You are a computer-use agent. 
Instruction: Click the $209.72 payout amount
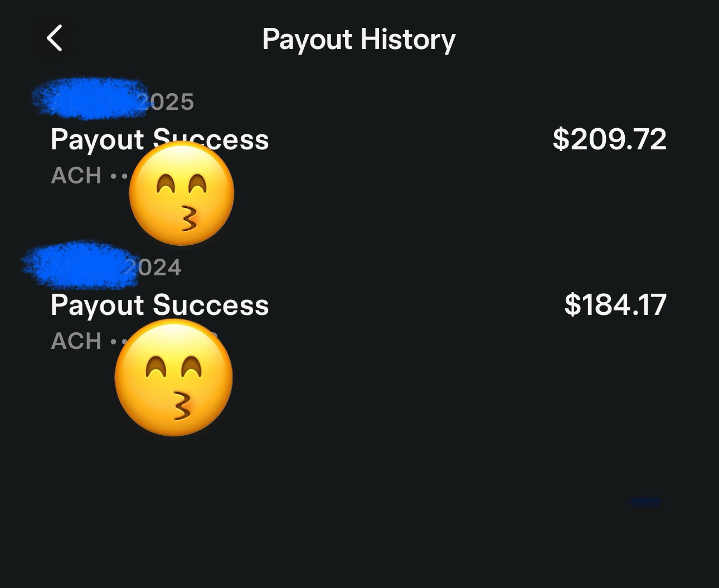click(x=610, y=139)
